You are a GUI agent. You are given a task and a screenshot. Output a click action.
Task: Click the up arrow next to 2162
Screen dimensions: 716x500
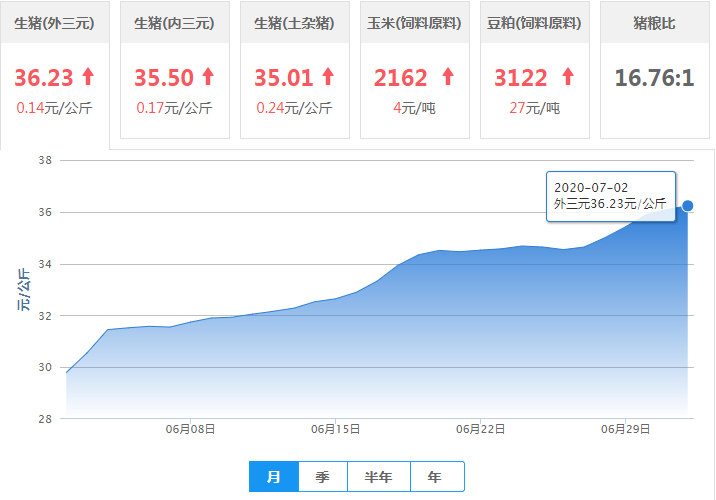(x=447, y=77)
